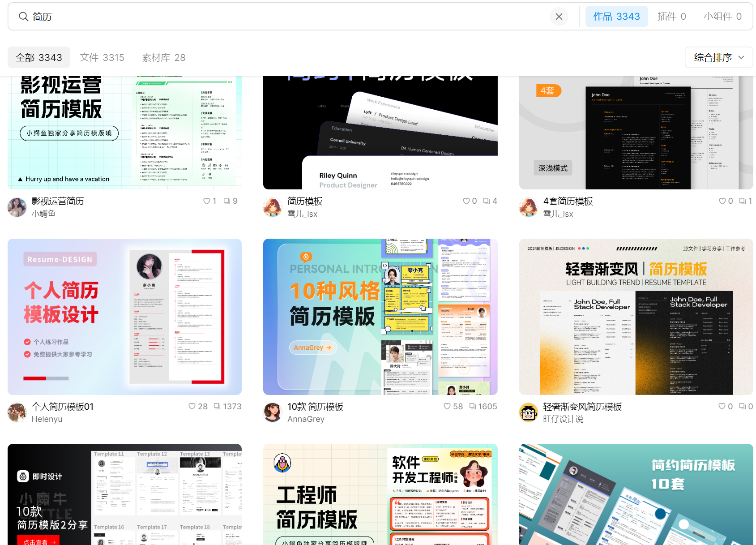Open Helenyu author avatar
The width and height of the screenshot is (756, 545).
pyautogui.click(x=17, y=412)
